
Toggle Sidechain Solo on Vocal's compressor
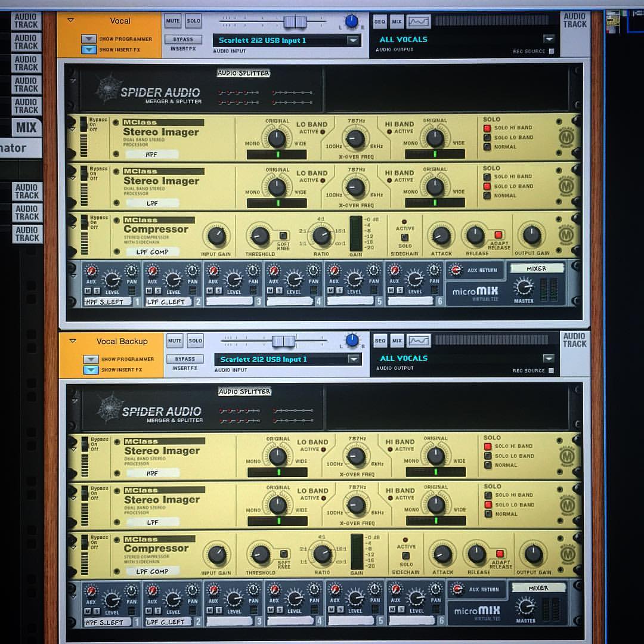tap(404, 237)
